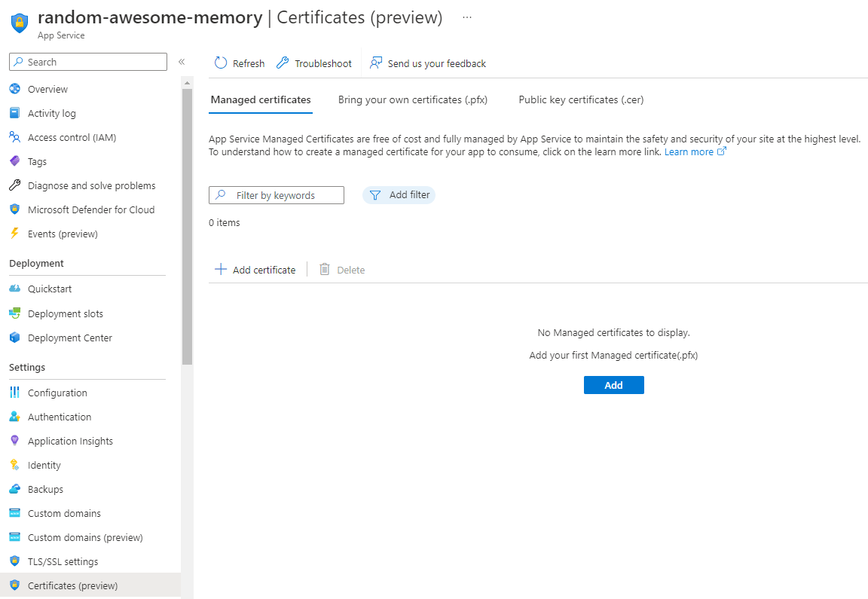Viewport: 868px width, 599px height.
Task: Click the Deployment slots icon
Action: pos(15,313)
